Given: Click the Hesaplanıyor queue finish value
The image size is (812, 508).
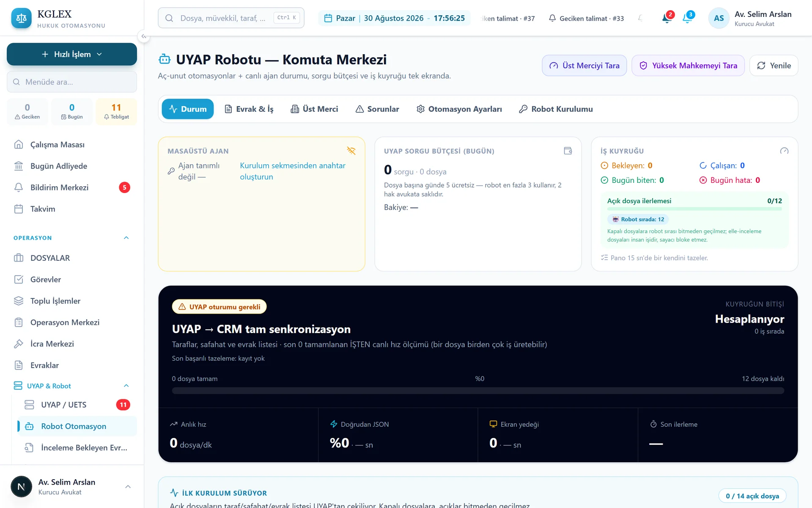Looking at the screenshot, I should tap(749, 319).
